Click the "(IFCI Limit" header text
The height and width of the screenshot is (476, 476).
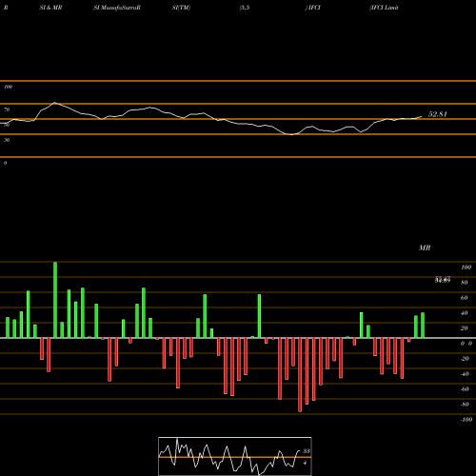pyautogui.click(x=384, y=8)
